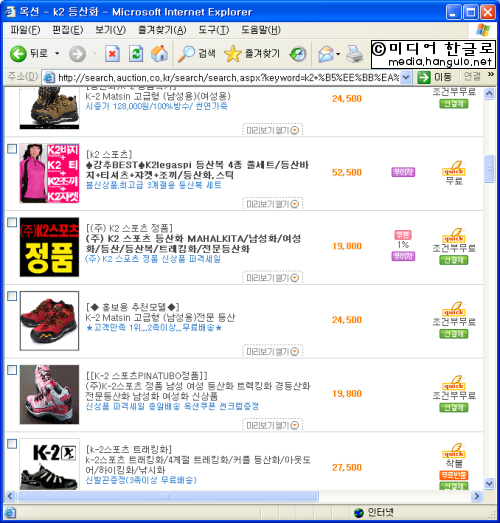Click the Mail envelope icon
Screen dimensions: 500x523
coord(326,54)
